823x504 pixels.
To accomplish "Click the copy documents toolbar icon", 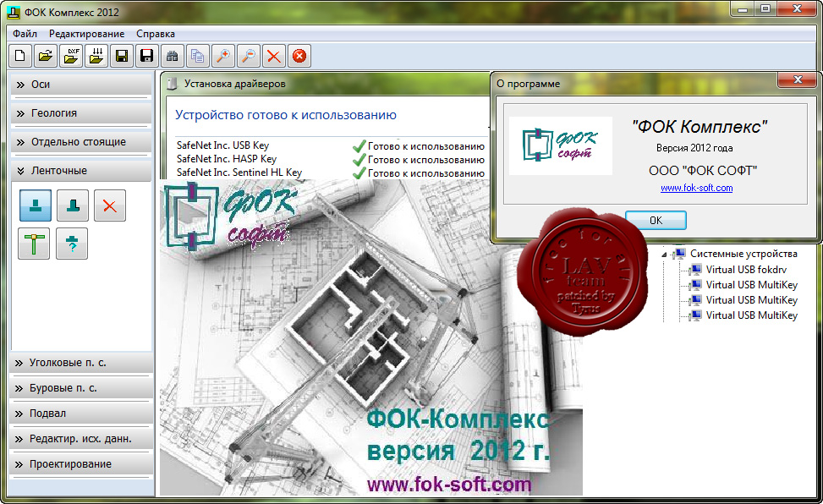I will point(197,56).
